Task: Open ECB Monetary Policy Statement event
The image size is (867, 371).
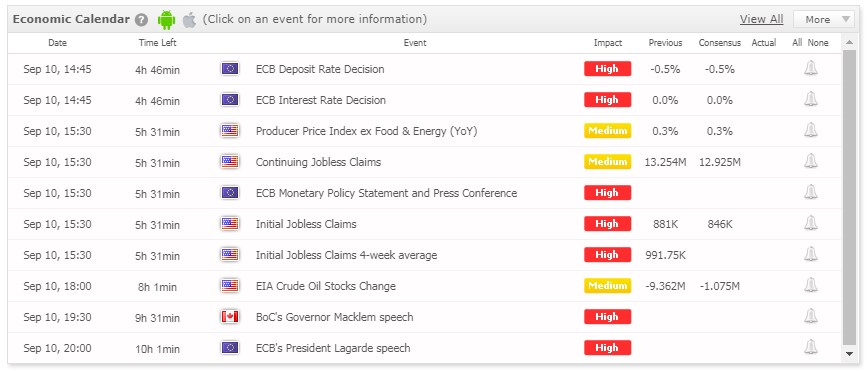Action: (x=387, y=193)
